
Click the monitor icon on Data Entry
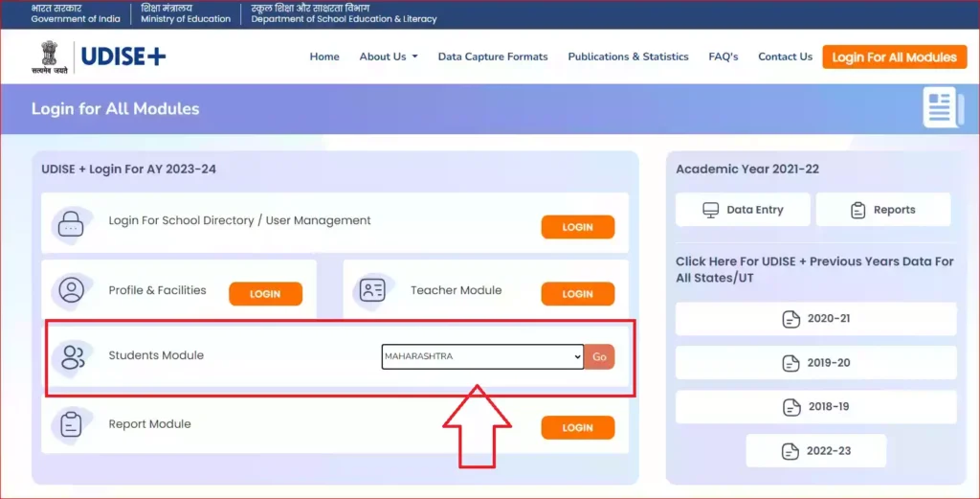(711, 210)
